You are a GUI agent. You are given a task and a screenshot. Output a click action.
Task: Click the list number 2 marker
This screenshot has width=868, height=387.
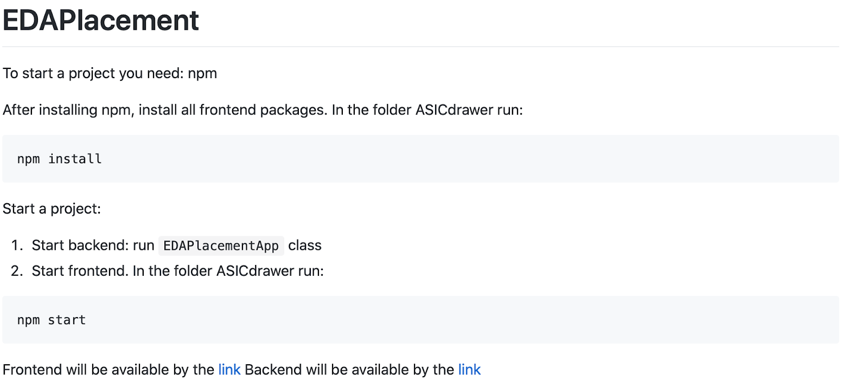click(17, 271)
